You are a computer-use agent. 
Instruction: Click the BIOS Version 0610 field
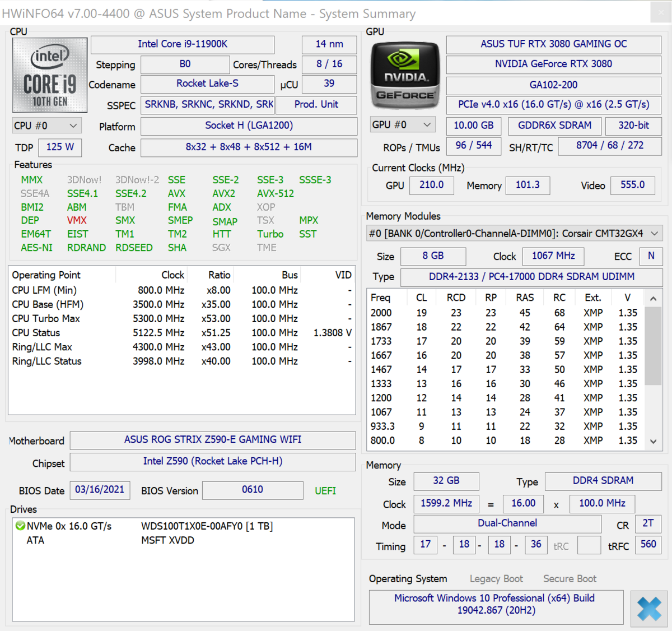pos(253,490)
